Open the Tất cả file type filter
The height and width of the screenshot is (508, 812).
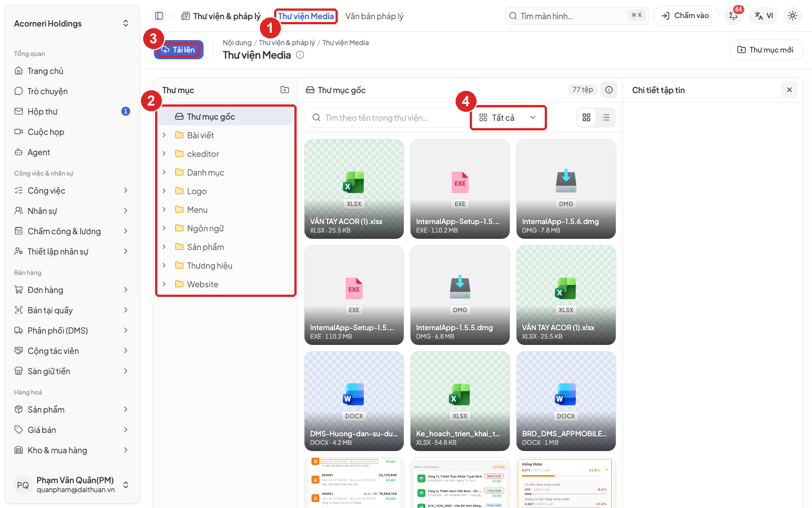click(x=508, y=117)
